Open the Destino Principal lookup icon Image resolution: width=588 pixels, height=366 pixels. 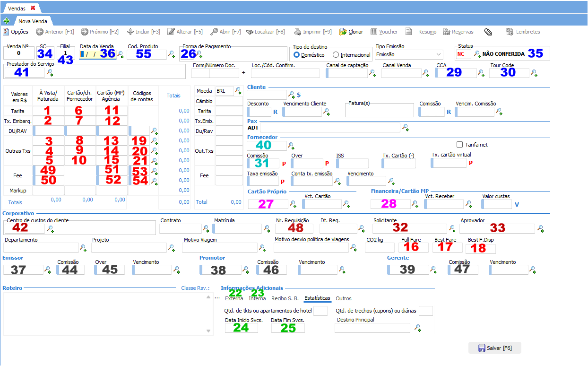[417, 328]
